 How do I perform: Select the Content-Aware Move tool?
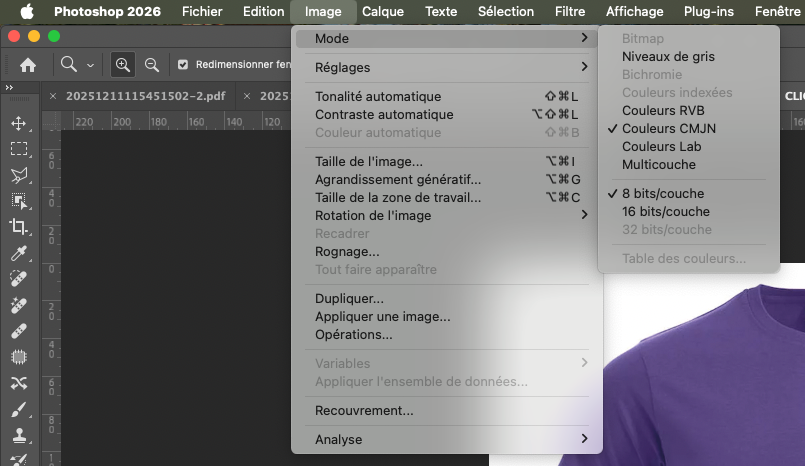click(x=19, y=383)
